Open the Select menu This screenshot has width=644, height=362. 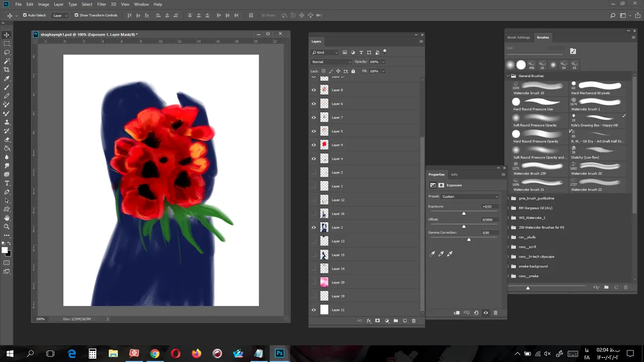[87, 4]
